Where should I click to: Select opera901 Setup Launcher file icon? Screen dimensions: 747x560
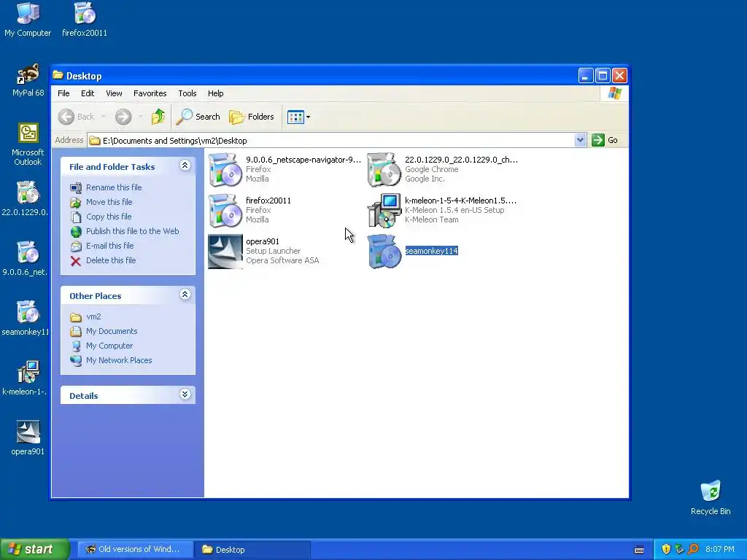pyautogui.click(x=225, y=252)
